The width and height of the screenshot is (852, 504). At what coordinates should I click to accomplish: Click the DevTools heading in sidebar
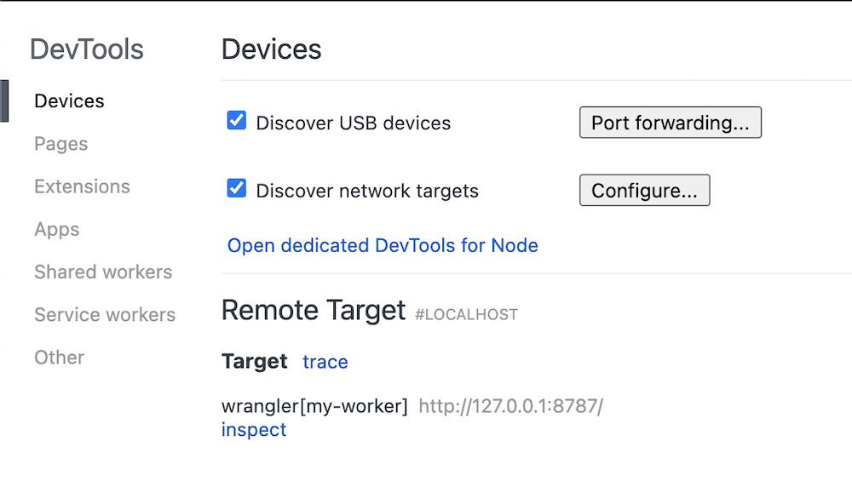tap(86, 49)
